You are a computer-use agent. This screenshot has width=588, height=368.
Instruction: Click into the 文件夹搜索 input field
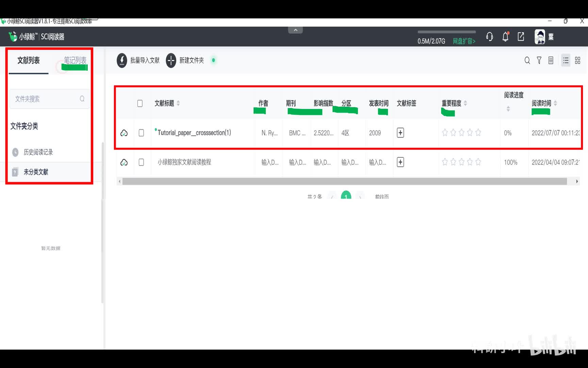46,99
